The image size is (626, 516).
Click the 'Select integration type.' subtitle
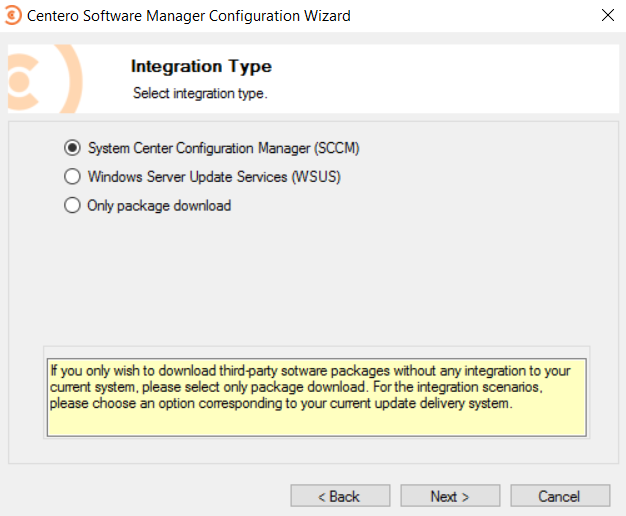coord(200,93)
